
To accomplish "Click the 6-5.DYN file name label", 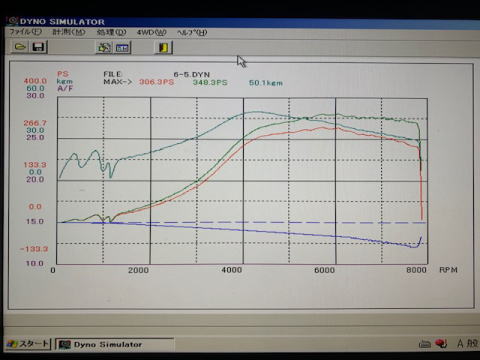I will pyautogui.click(x=191, y=75).
